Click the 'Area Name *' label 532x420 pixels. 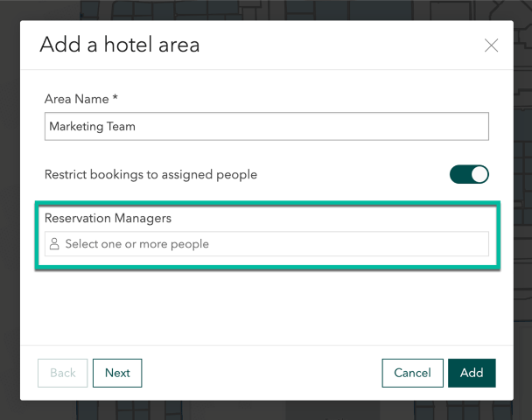[80, 99]
